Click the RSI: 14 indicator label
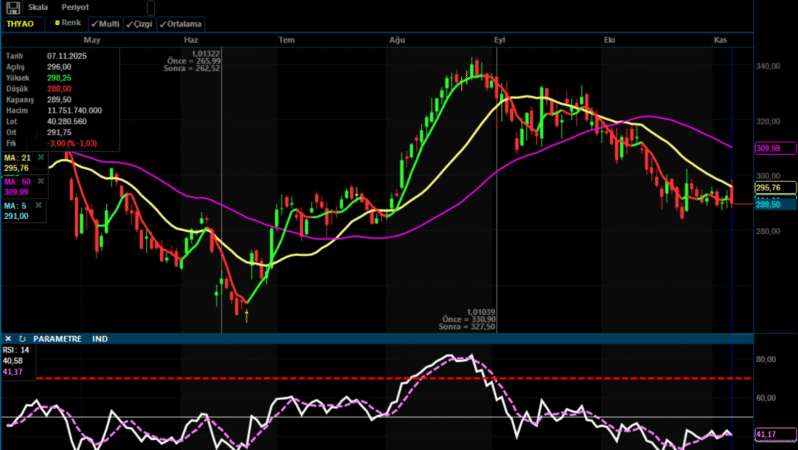This screenshot has height=450, width=798. tap(18, 350)
